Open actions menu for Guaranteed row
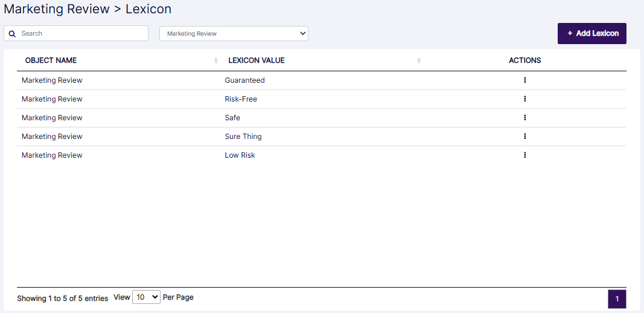644x313 pixels. tap(524, 80)
